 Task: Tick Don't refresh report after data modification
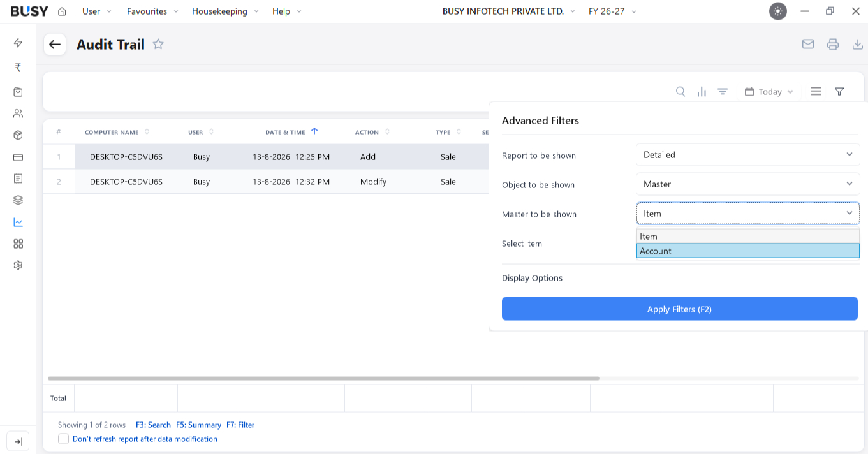[x=63, y=439]
